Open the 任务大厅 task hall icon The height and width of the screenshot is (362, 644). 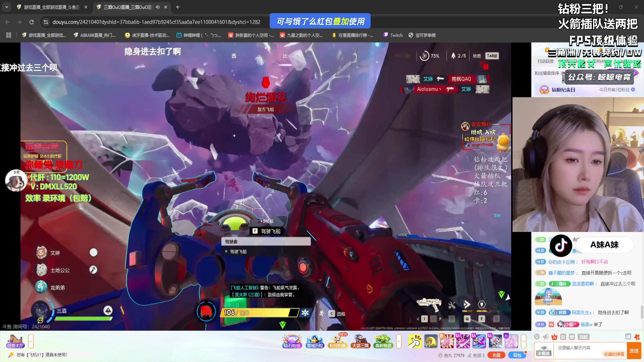point(15,341)
